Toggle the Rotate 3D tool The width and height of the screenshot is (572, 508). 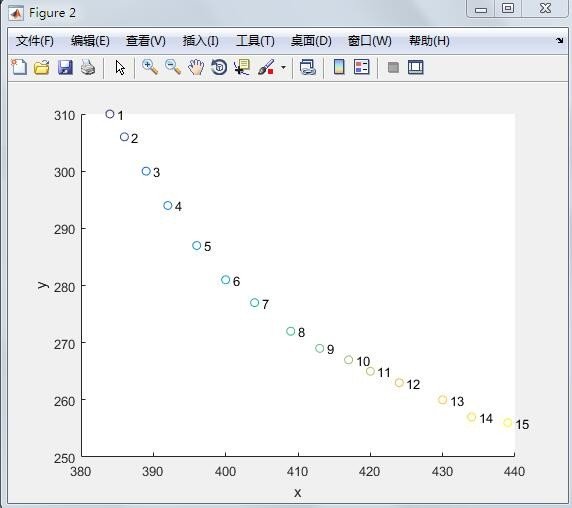[x=219, y=67]
